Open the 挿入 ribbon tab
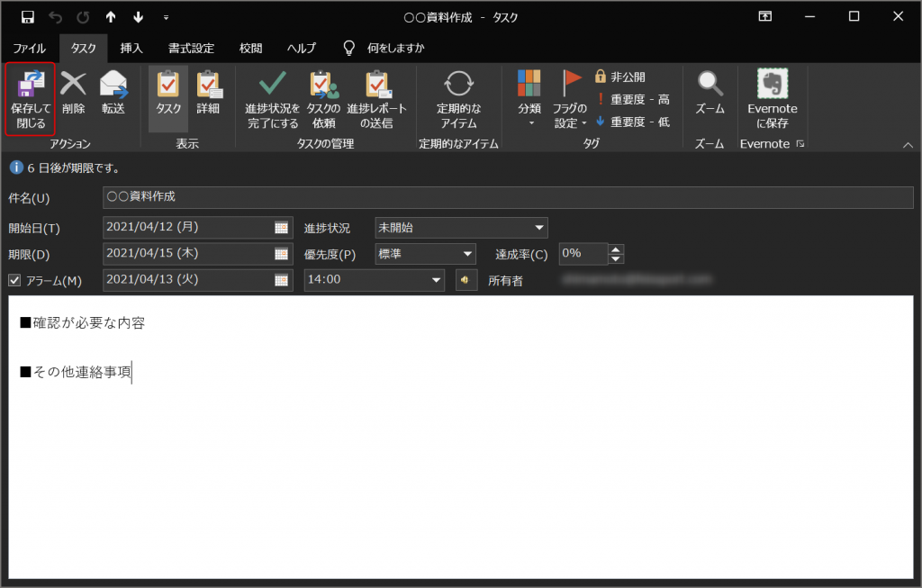This screenshot has width=922, height=588. (131, 49)
